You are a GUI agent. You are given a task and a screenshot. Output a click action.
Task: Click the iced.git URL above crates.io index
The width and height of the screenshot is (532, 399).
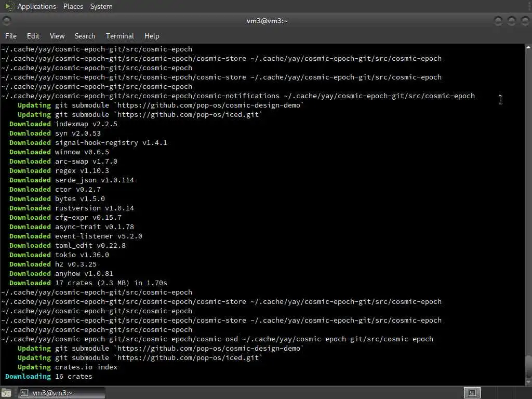click(188, 357)
